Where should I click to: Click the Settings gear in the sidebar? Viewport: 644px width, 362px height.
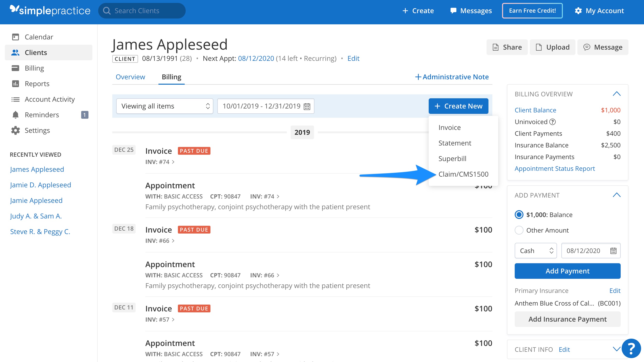(x=16, y=130)
